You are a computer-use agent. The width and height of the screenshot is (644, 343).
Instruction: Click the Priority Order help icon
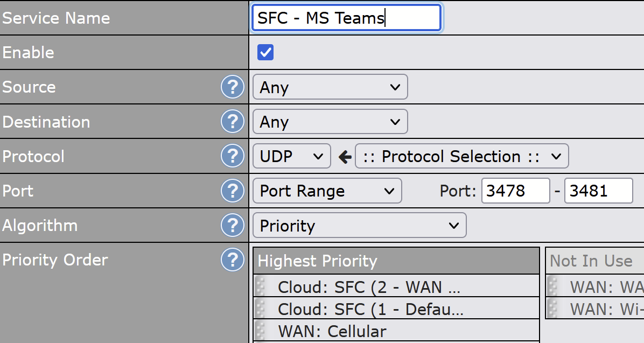233,260
